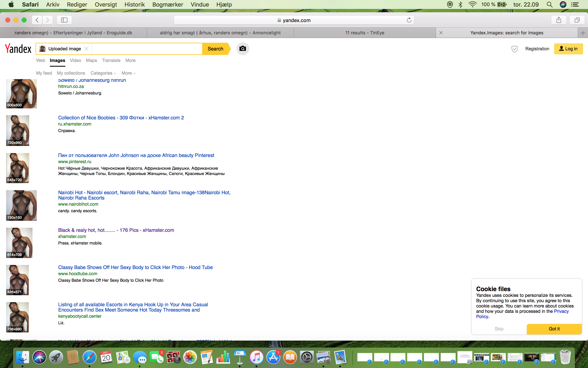Click the Bluetooth menu bar icon
This screenshot has height=368, width=588.
pyautogui.click(x=460, y=4)
